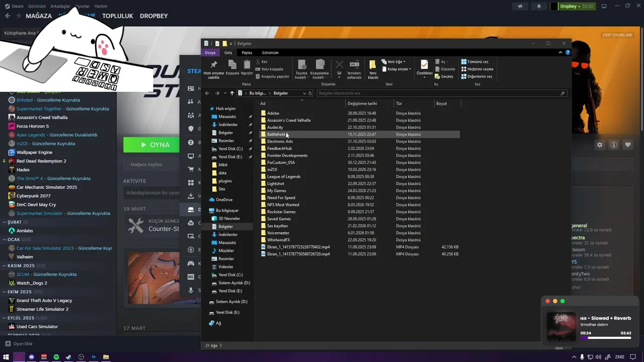Image resolution: width=644 pixels, height=362 pixels.
Task: Open Explorer help question mark icon
Action: coord(568,52)
